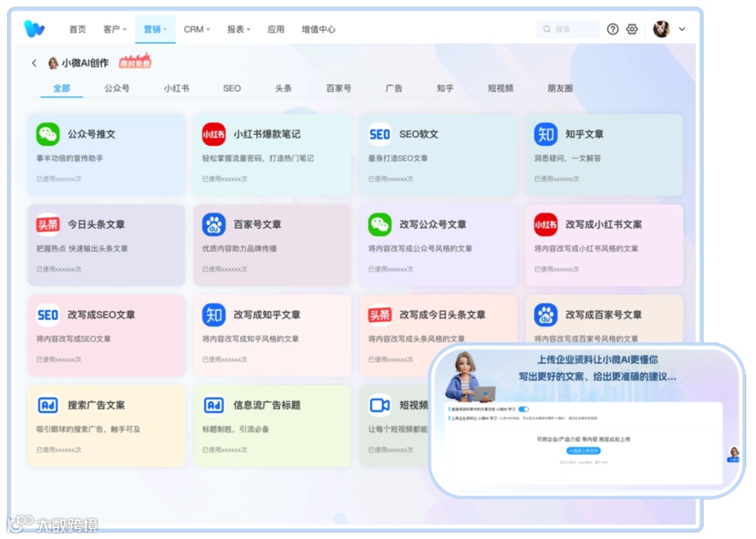This screenshot has height=539, width=756.
Task: Click the Baidu paw icon on 改写成百家号文章
Action: [546, 315]
